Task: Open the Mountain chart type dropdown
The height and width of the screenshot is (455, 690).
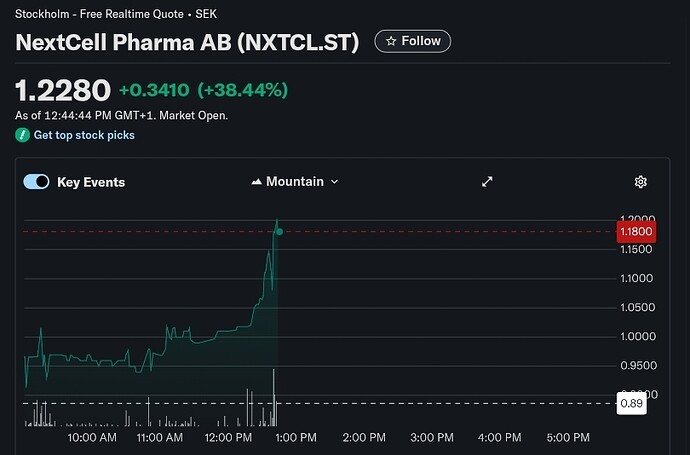Action: pyautogui.click(x=294, y=182)
